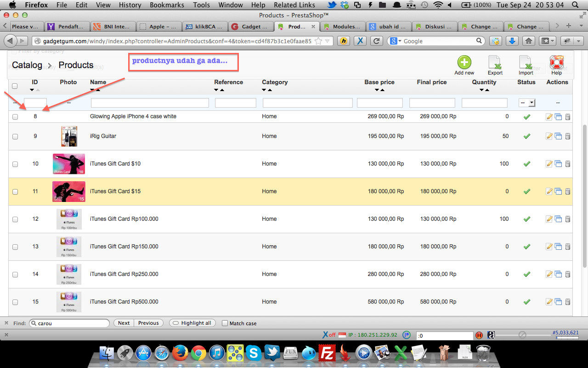Open the Status filter dropdown

[x=527, y=103]
